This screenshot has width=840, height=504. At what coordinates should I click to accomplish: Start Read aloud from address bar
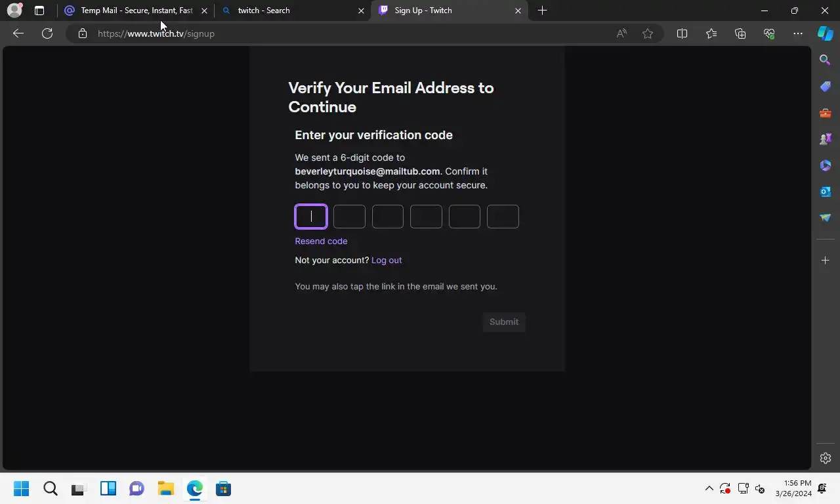click(621, 33)
